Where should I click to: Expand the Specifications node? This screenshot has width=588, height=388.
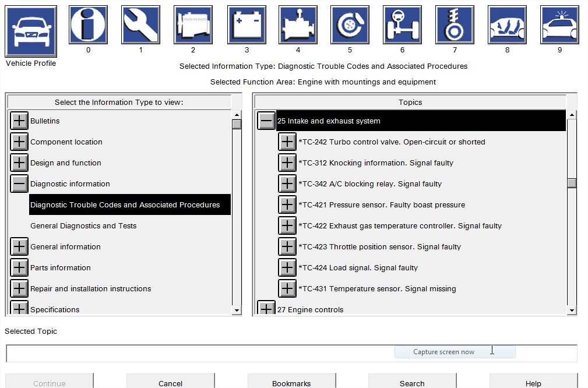tap(19, 308)
